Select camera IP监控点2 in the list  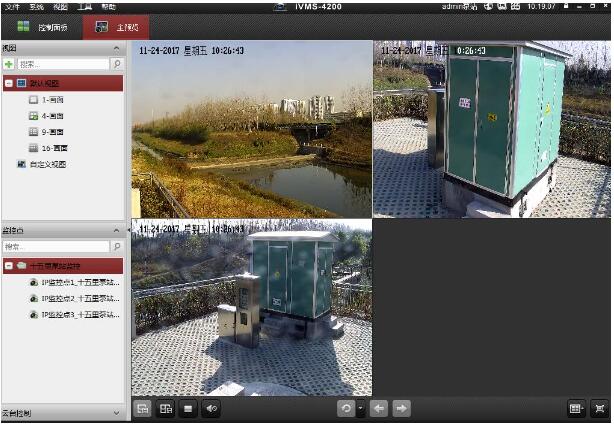73,298
